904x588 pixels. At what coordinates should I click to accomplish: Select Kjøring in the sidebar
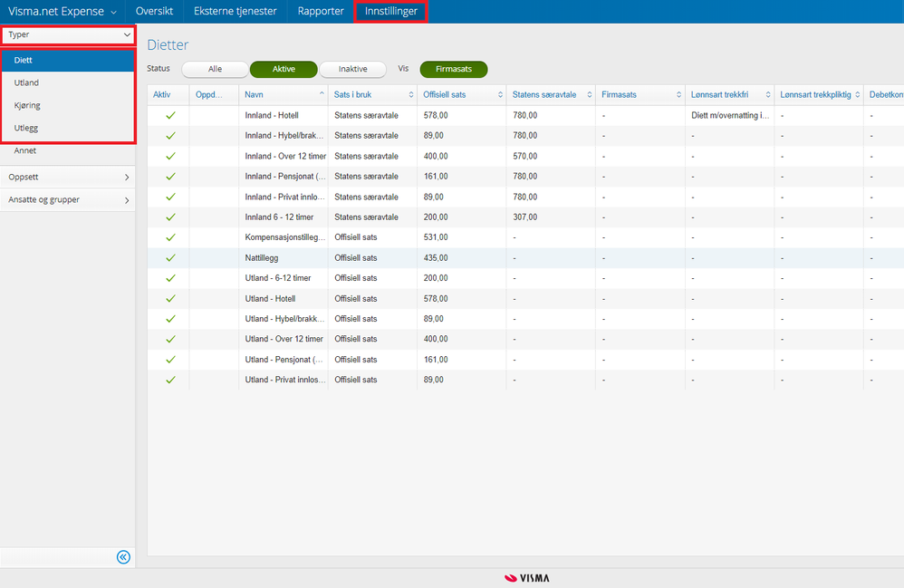pos(68,105)
